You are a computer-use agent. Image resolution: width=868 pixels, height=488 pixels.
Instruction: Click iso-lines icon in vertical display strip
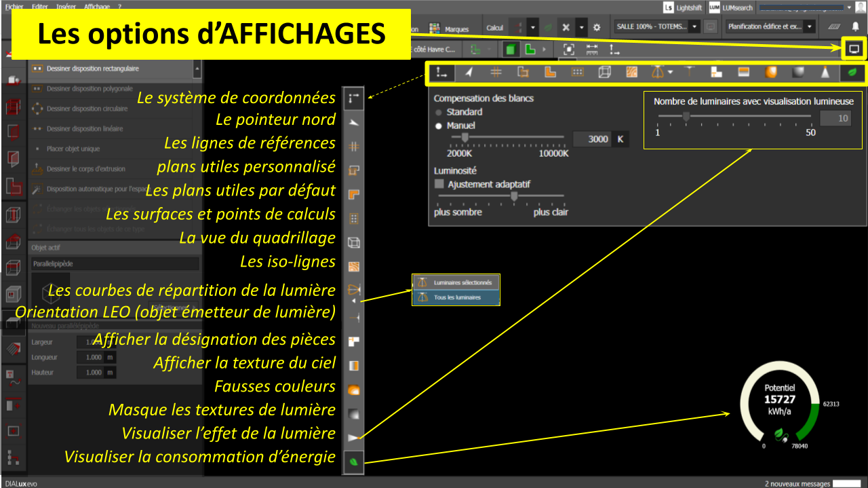(x=353, y=267)
